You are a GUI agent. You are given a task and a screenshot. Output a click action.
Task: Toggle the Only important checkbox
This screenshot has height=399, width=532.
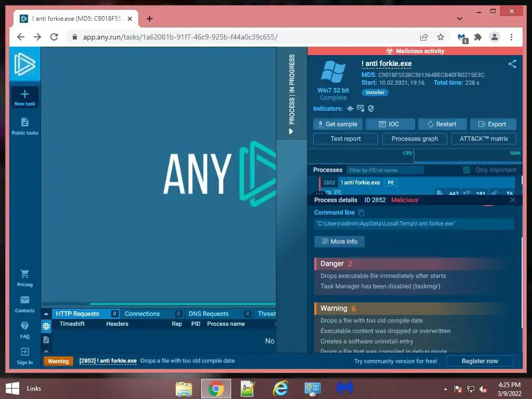(467, 170)
